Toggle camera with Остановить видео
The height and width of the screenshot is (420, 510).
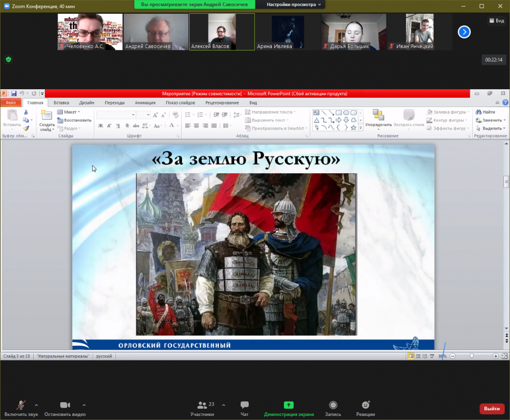click(x=65, y=405)
